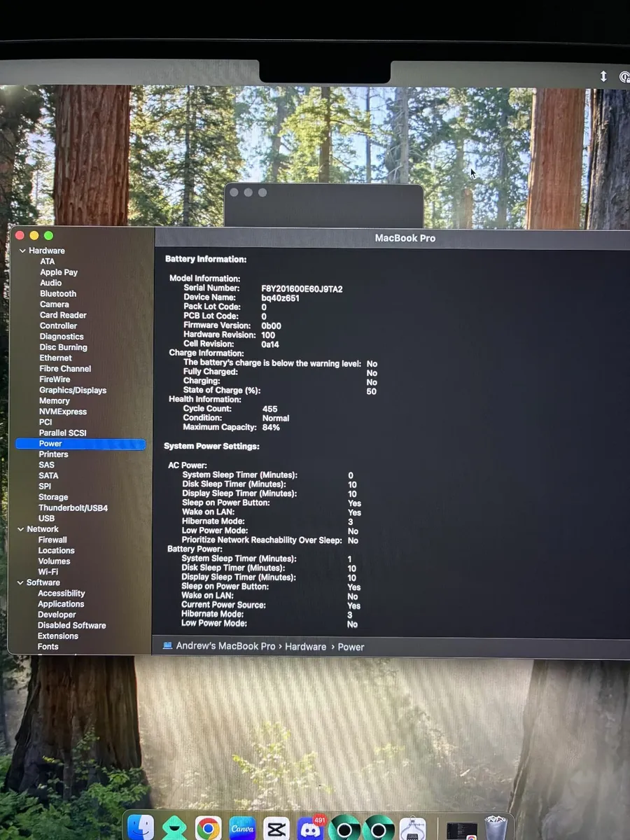The image size is (630, 840).
Task: Launch OBS Studio from the Dock
Action: click(x=343, y=829)
